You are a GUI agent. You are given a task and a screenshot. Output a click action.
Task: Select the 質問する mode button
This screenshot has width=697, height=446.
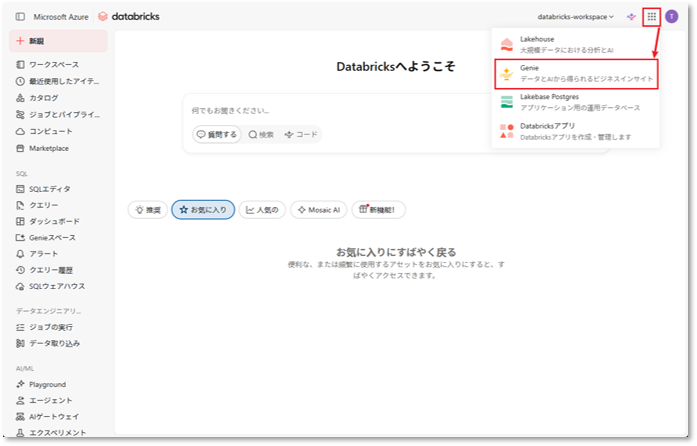point(217,134)
